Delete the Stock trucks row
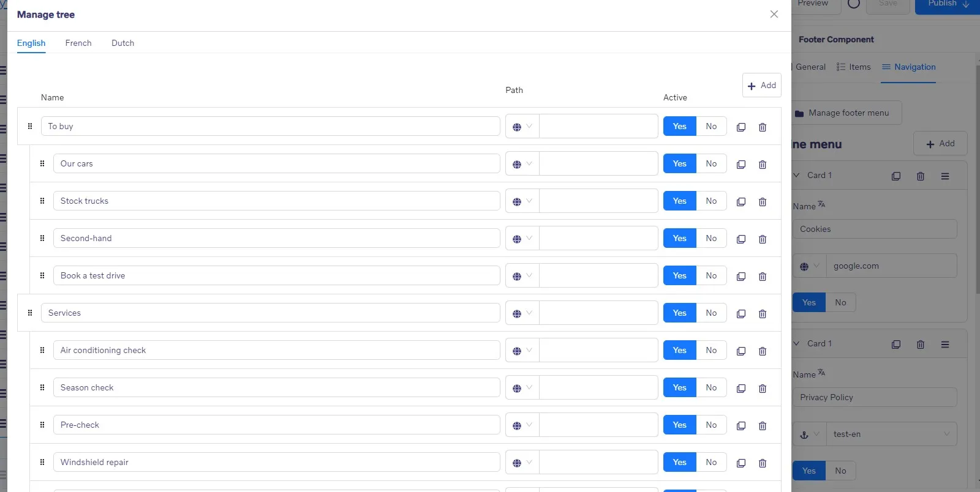 pos(763,202)
